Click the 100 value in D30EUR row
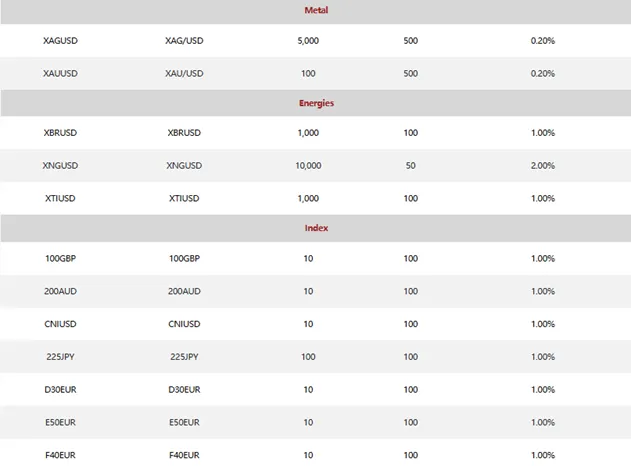The image size is (631, 466). pos(411,389)
